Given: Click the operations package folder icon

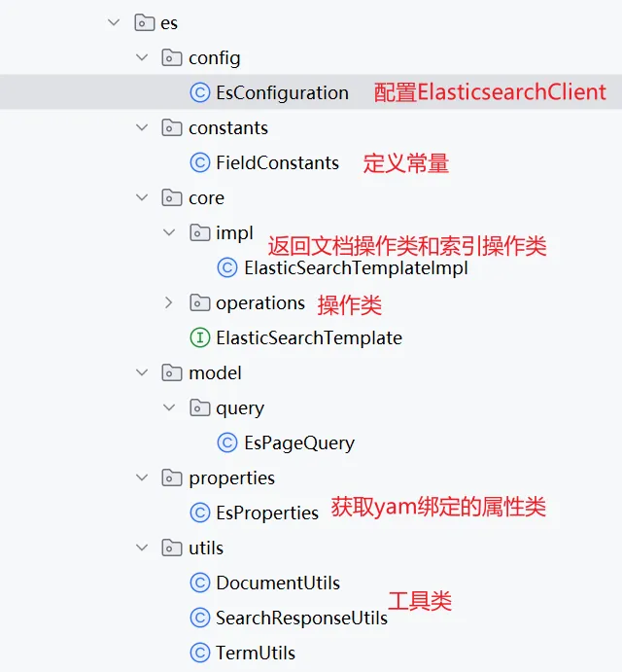Looking at the screenshot, I should click(x=199, y=302).
